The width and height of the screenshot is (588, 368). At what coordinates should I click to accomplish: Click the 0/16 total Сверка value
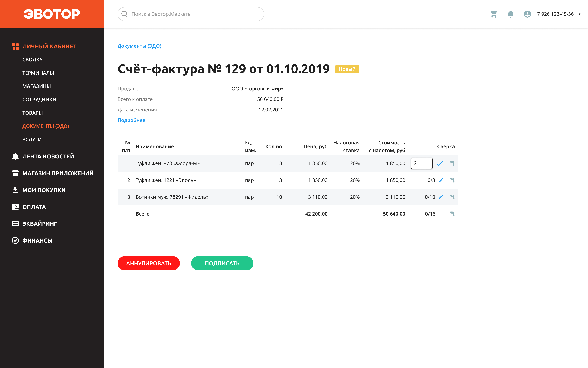(430, 214)
